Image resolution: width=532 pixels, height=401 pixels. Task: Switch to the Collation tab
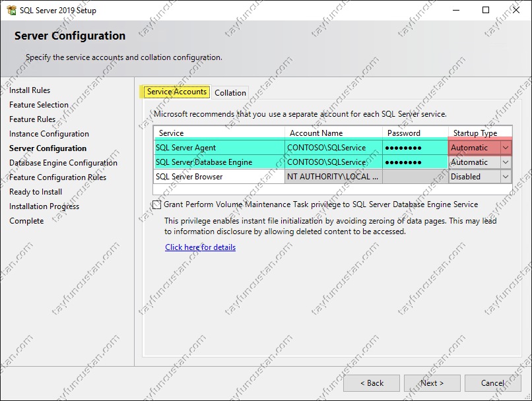point(230,92)
